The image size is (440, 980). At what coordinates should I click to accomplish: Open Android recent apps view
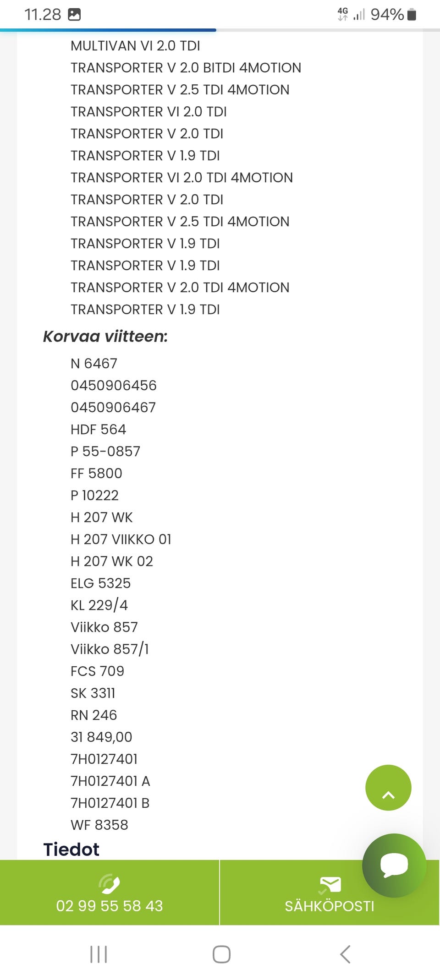(x=99, y=954)
